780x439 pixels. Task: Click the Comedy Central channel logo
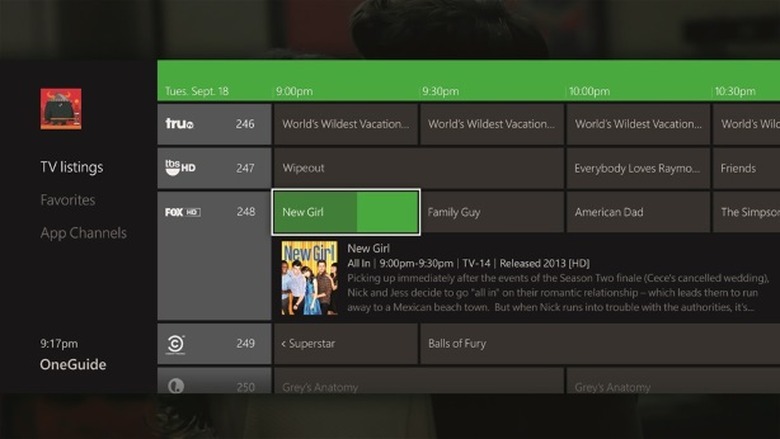[x=175, y=344]
